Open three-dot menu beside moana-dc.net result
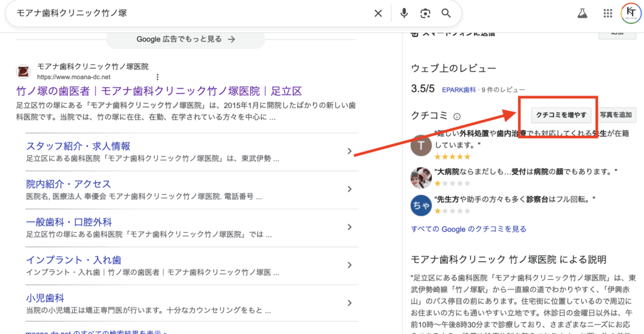This screenshot has height=334, width=644. tap(158, 77)
